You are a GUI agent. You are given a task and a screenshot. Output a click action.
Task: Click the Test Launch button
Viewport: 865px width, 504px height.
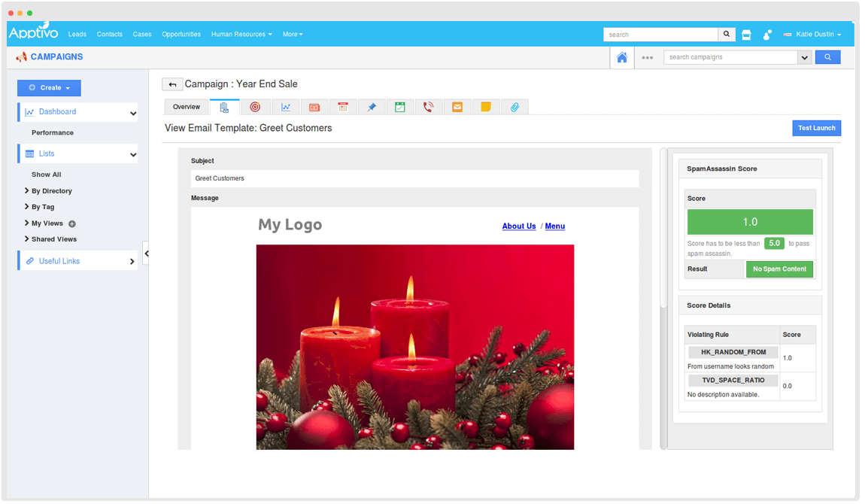click(x=816, y=128)
